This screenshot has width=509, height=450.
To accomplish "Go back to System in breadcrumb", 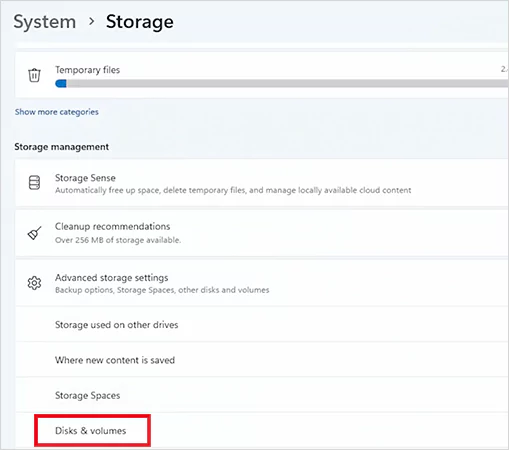I will click(x=45, y=22).
